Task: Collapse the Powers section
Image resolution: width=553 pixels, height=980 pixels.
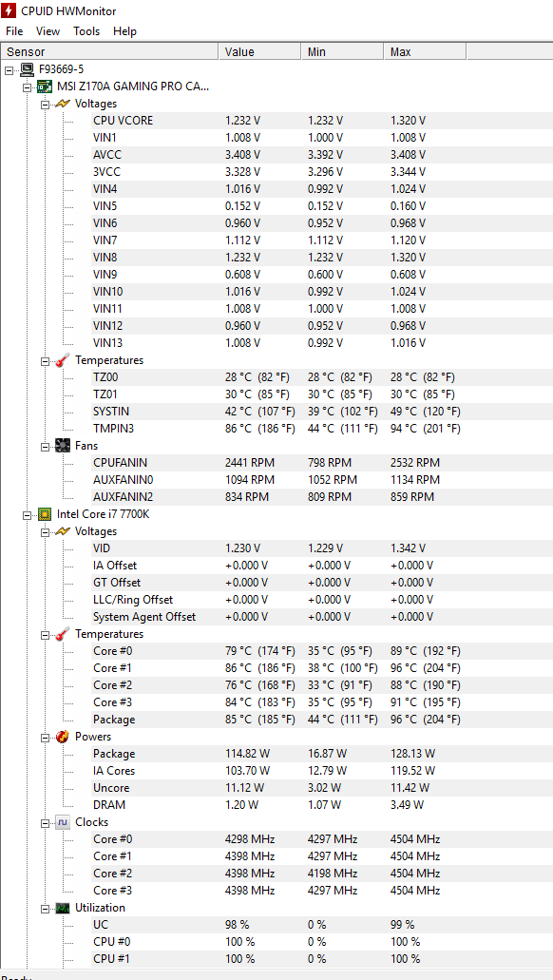Action: [45, 737]
